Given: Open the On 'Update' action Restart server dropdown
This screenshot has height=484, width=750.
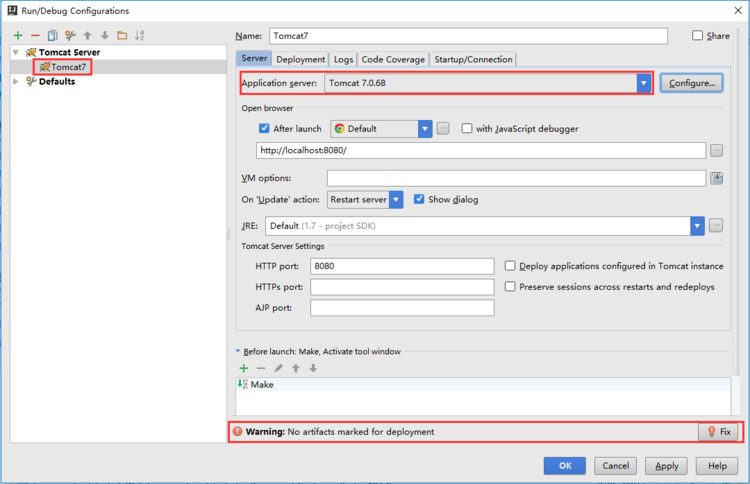Looking at the screenshot, I should (396, 199).
